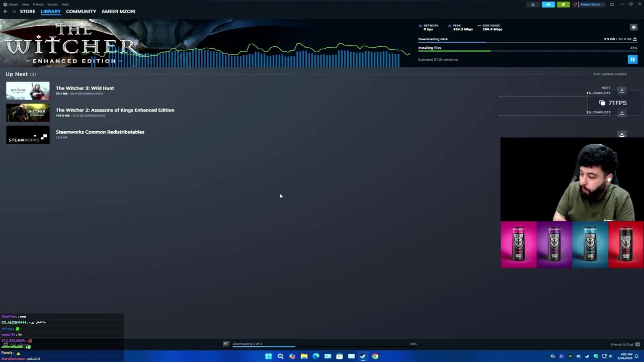The width and height of the screenshot is (644, 362).
Task: Open Microsoft Edge from the taskbar
Action: click(x=316, y=356)
